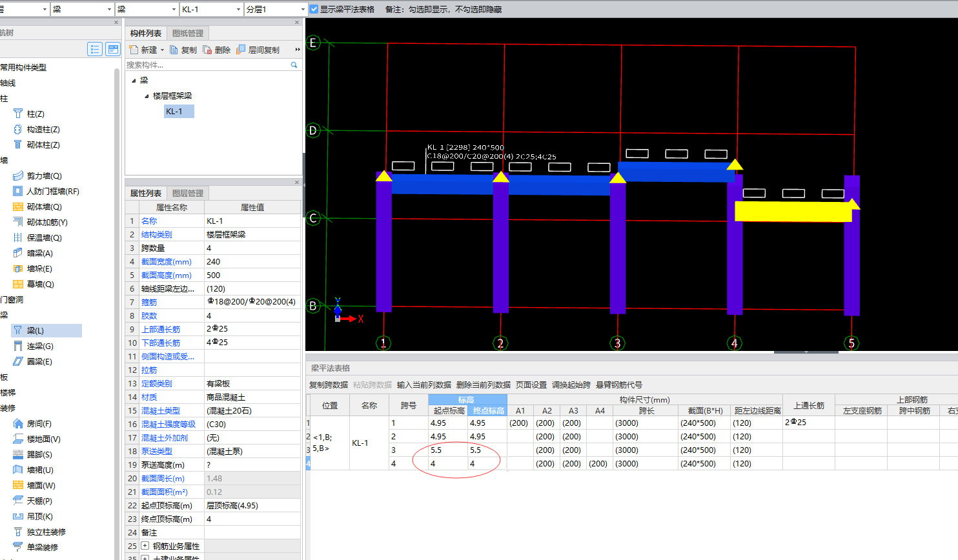Click the 层间复制 button
The height and width of the screenshot is (560, 958).
coord(258,50)
